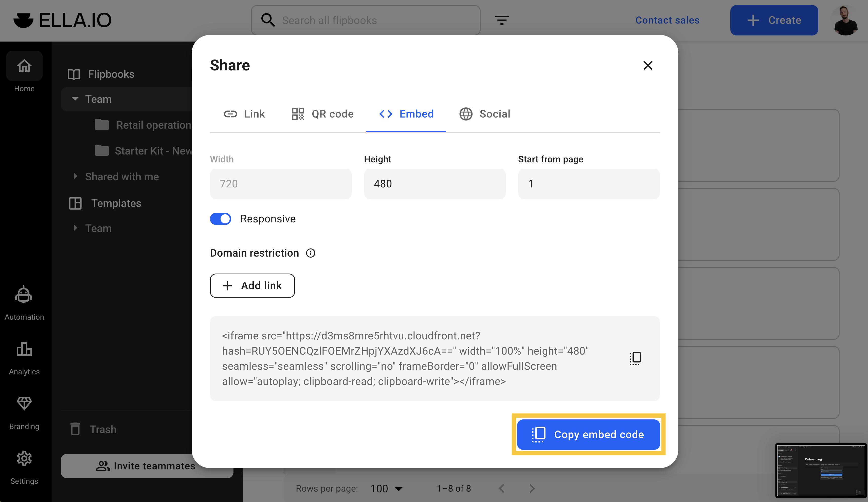This screenshot has width=868, height=502.
Task: Open the filter icon next to search
Action: coord(501,20)
